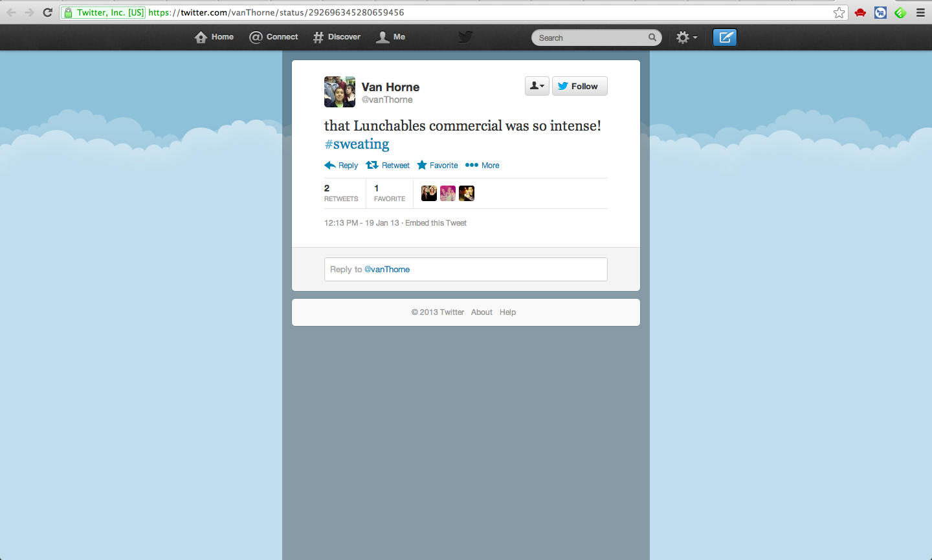Click the browser address bar URL
Viewport: 932px width, 560px height.
(276, 12)
